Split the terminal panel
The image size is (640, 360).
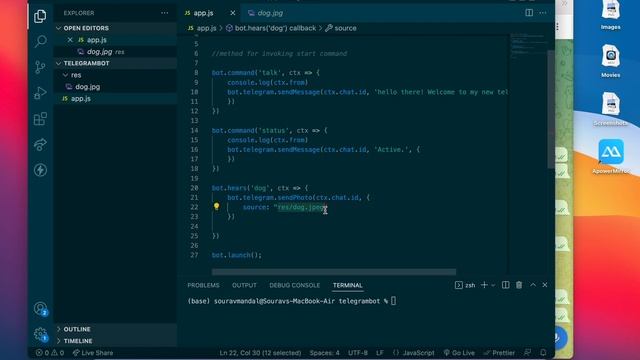tap(505, 285)
